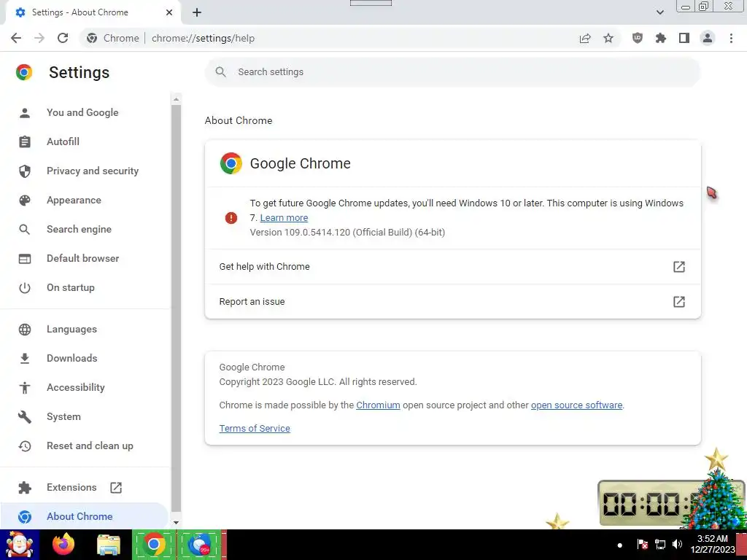Image resolution: width=747 pixels, height=560 pixels.
Task: Open the Chromium project link
Action: pos(378,405)
